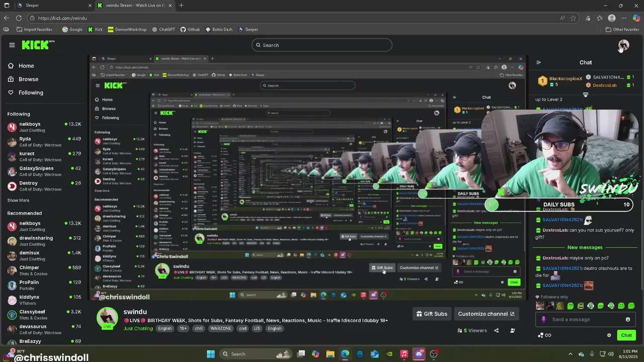Open ProPalin in Recommended list
Screen dimensions: 644x362
[x=44, y=285]
